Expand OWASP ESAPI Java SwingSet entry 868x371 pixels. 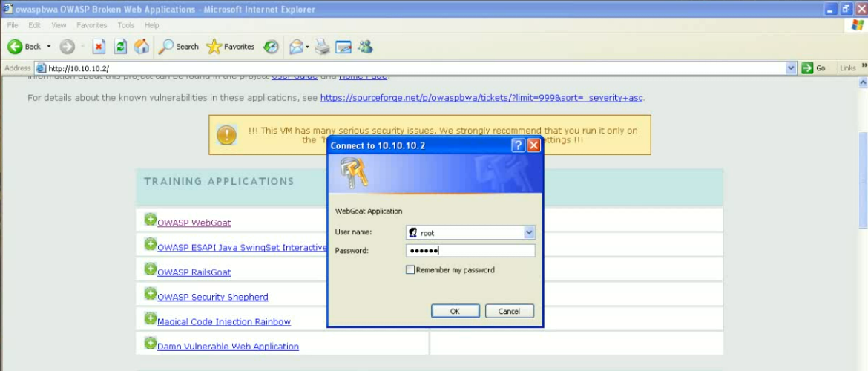tap(150, 244)
